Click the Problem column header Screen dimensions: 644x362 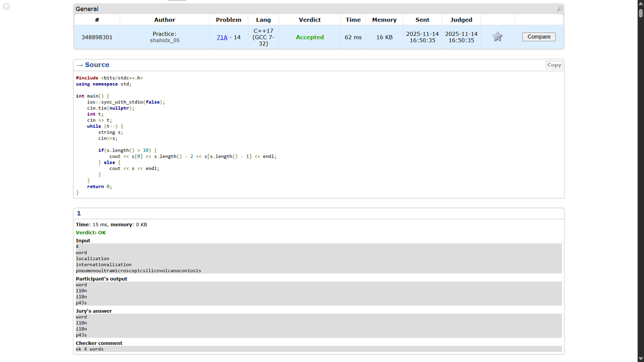coord(229,19)
